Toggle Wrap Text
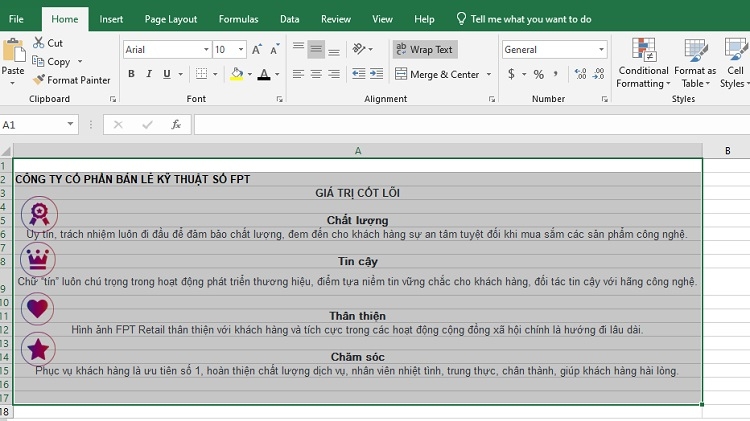The width and height of the screenshot is (750, 421). pos(425,49)
